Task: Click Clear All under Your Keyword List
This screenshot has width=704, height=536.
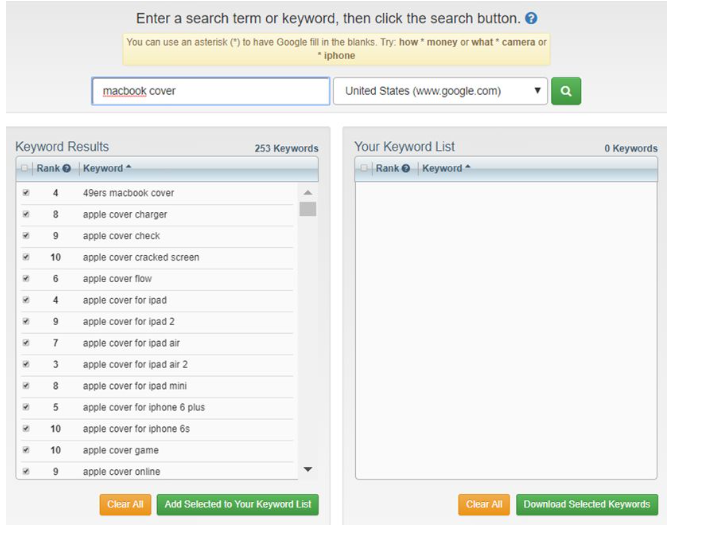Action: (484, 505)
